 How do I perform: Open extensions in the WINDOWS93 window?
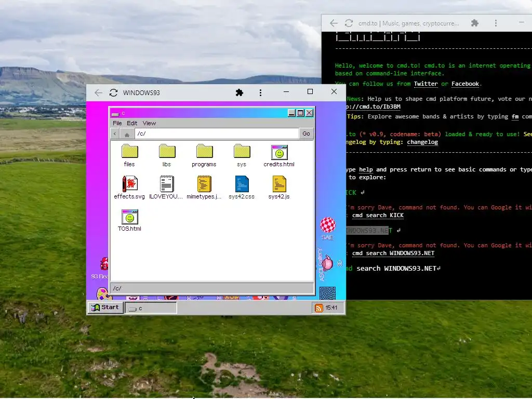coord(239,92)
